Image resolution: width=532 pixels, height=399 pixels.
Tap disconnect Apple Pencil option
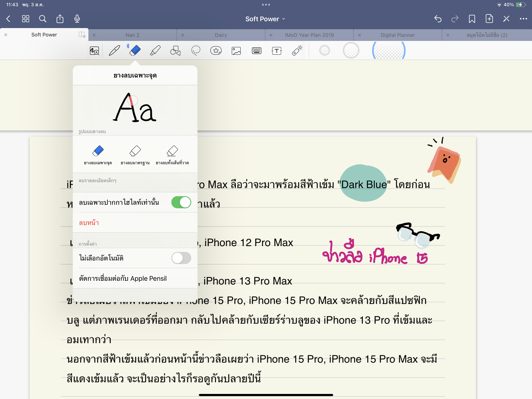pos(123,278)
